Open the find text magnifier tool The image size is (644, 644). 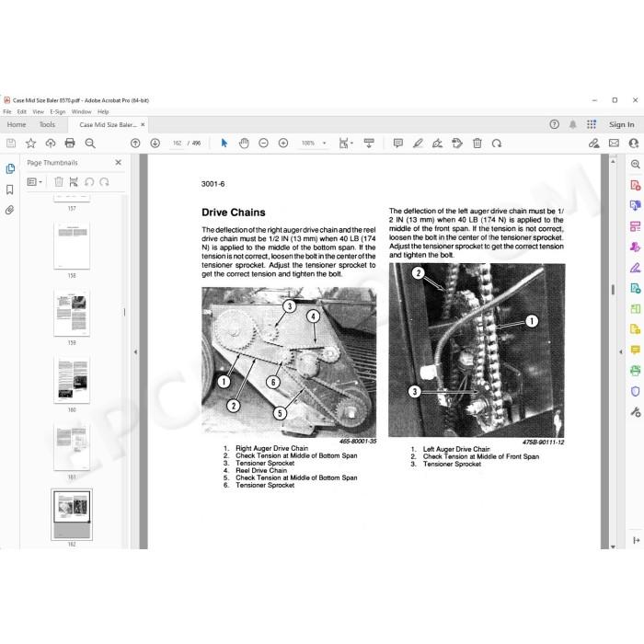pyautogui.click(x=90, y=143)
